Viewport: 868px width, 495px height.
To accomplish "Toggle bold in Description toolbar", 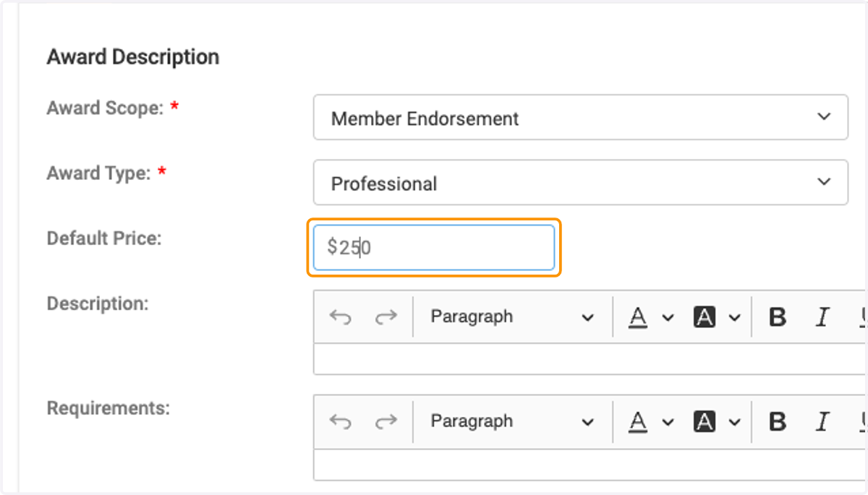I will coord(778,317).
